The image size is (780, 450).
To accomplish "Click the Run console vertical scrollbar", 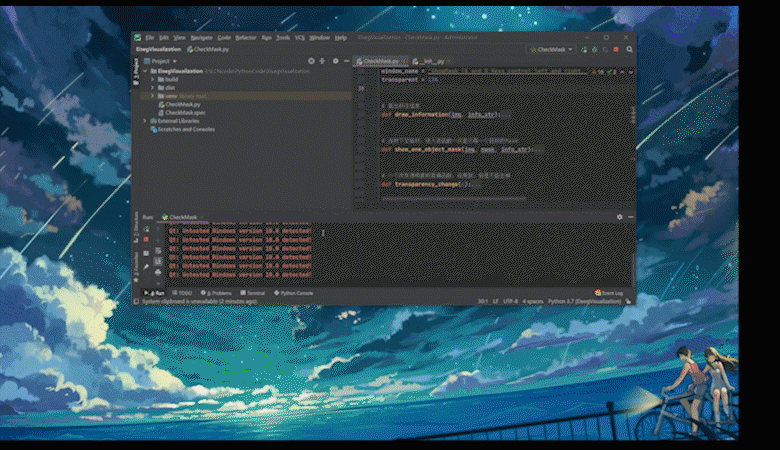I will (x=633, y=269).
